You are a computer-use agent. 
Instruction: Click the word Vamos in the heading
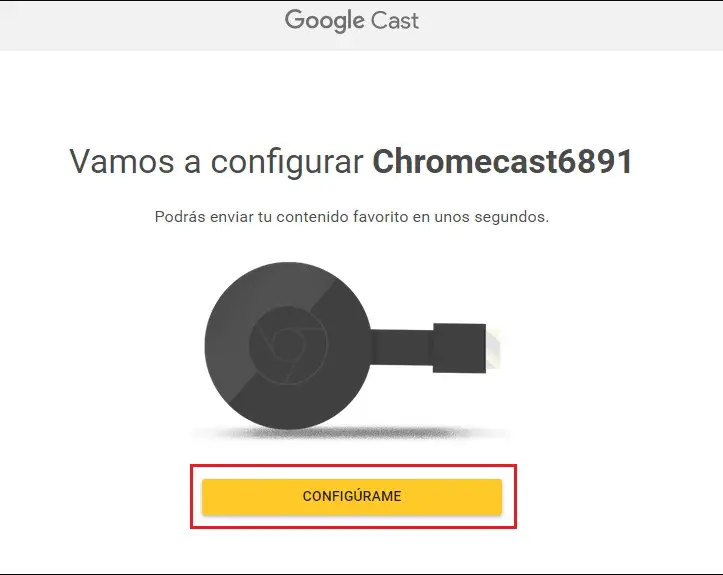[x=122, y=162]
